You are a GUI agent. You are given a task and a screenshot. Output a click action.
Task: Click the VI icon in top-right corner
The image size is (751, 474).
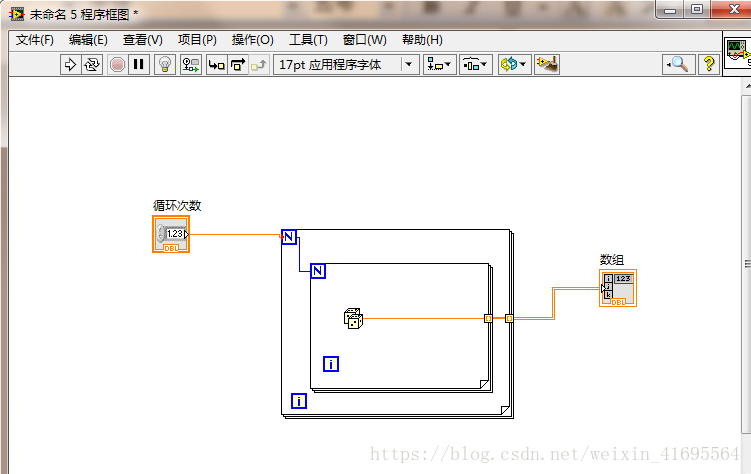coord(738,53)
